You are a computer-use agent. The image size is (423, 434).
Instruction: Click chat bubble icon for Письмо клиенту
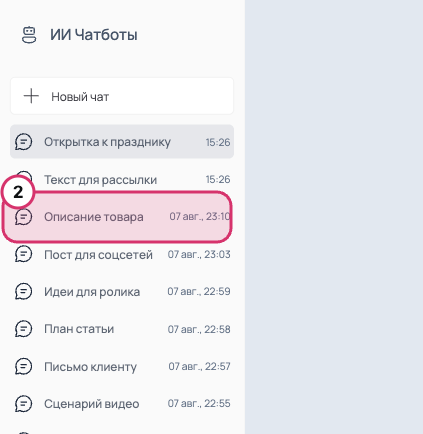coord(23,366)
